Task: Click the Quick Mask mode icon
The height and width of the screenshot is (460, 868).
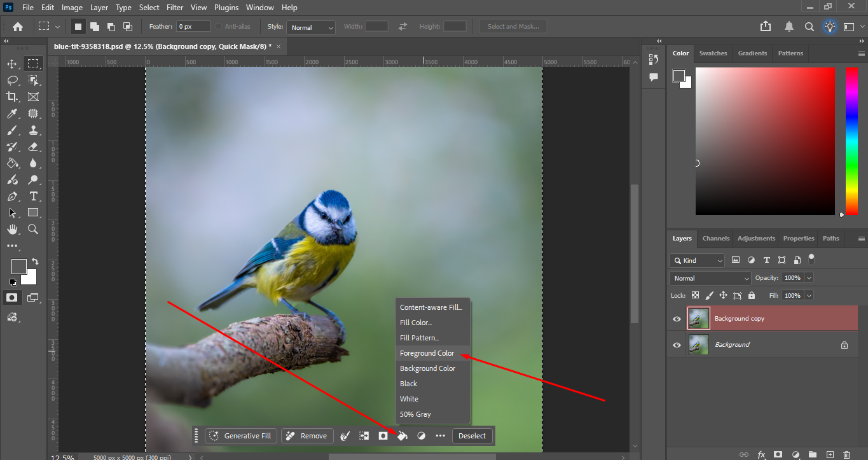Action: pyautogui.click(x=13, y=297)
